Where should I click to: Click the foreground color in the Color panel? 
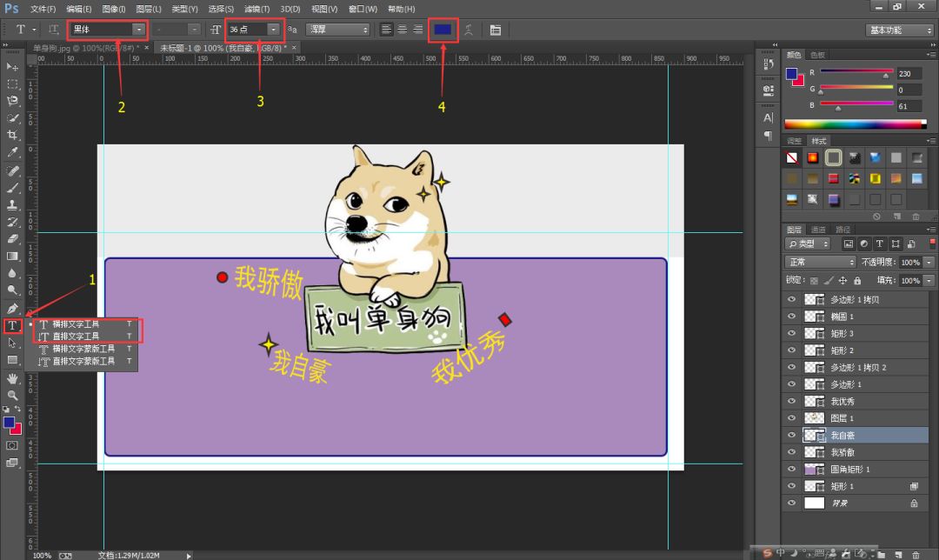[792, 74]
